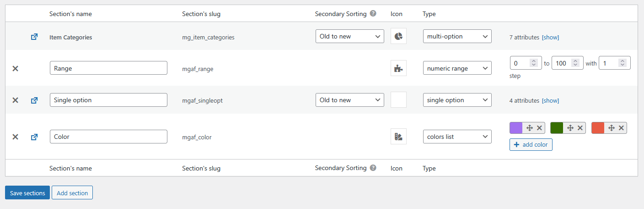Open Single option secondary sorting dropdown

349,100
